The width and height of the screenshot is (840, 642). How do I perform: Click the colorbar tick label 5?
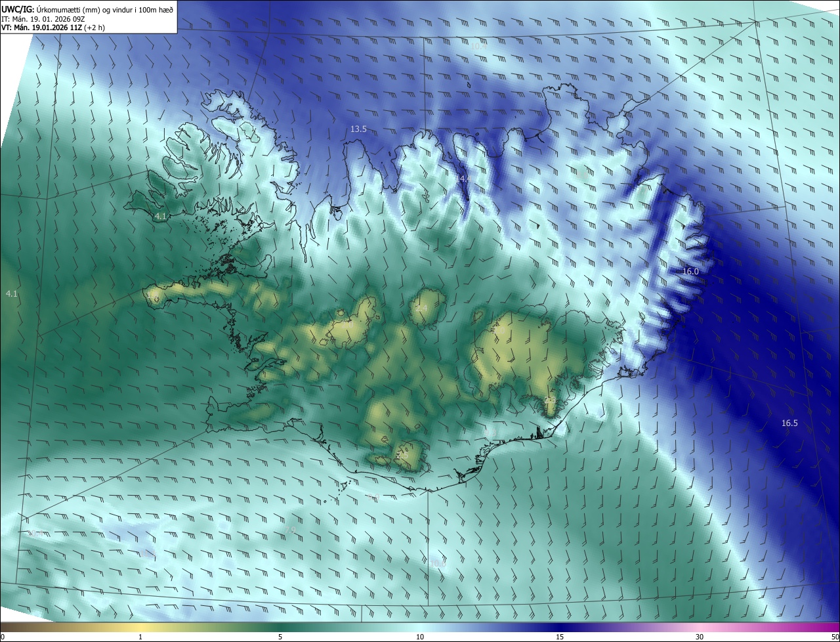280,637
